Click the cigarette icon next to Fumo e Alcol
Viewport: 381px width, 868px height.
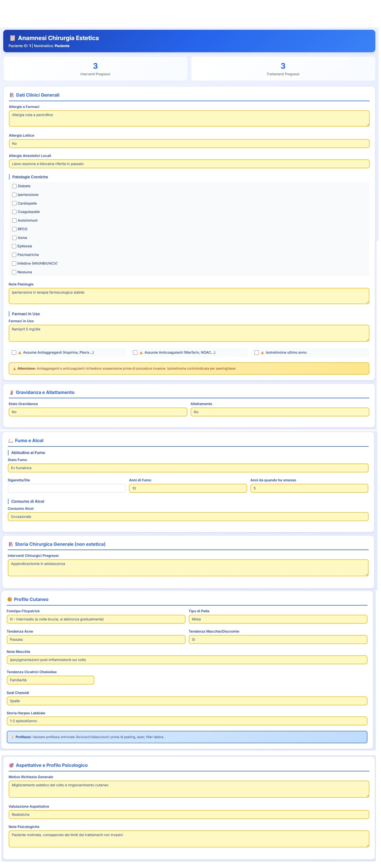[11, 440]
